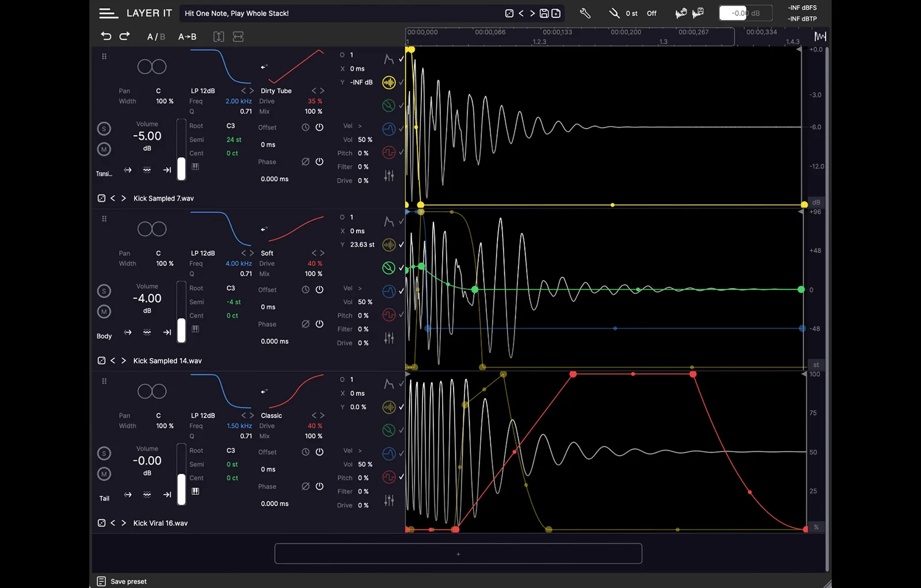This screenshot has height=588, width=921.
Task: Solo the Kick Sampled 7.wav layer
Action: tap(104, 129)
